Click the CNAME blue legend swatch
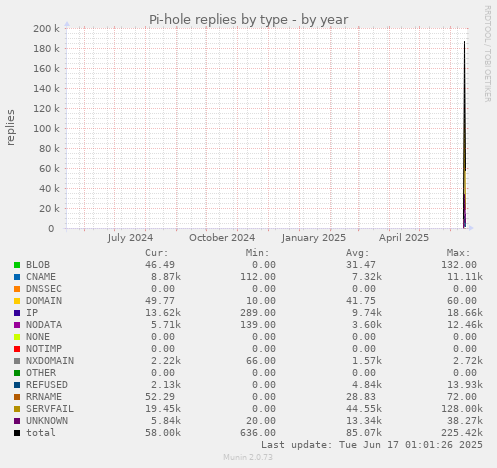Image resolution: width=497 pixels, height=468 pixels. [x=17, y=277]
